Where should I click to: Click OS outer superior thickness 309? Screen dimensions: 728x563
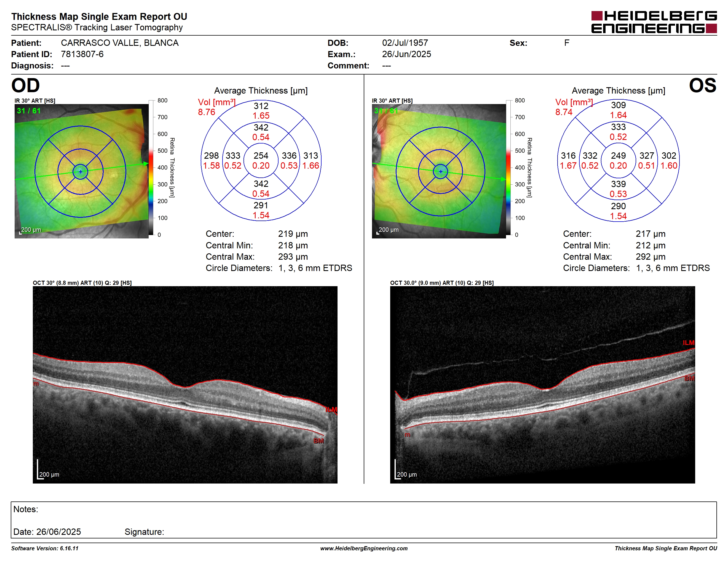tap(618, 105)
